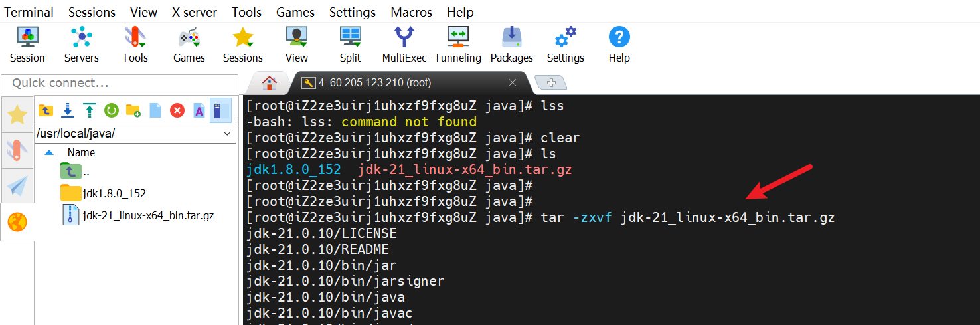The height and width of the screenshot is (325, 980).
Task: Switch to the home tab
Action: [x=269, y=82]
